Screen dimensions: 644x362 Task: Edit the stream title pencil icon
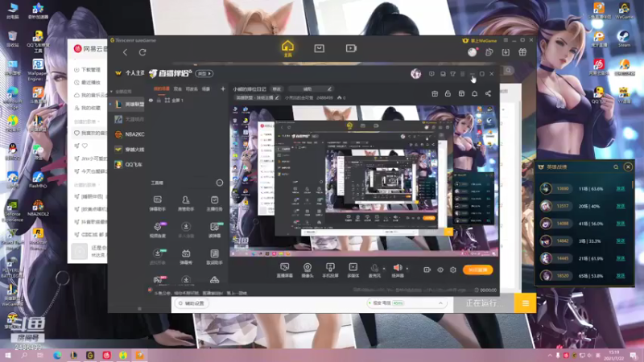point(329,88)
